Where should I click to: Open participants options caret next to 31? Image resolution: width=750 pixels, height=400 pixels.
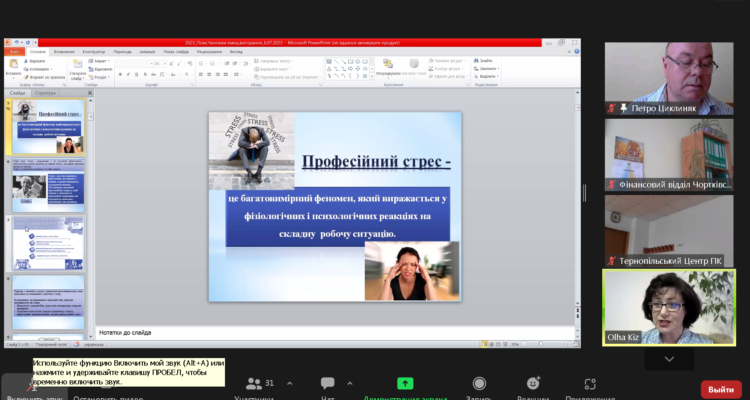[x=289, y=383]
